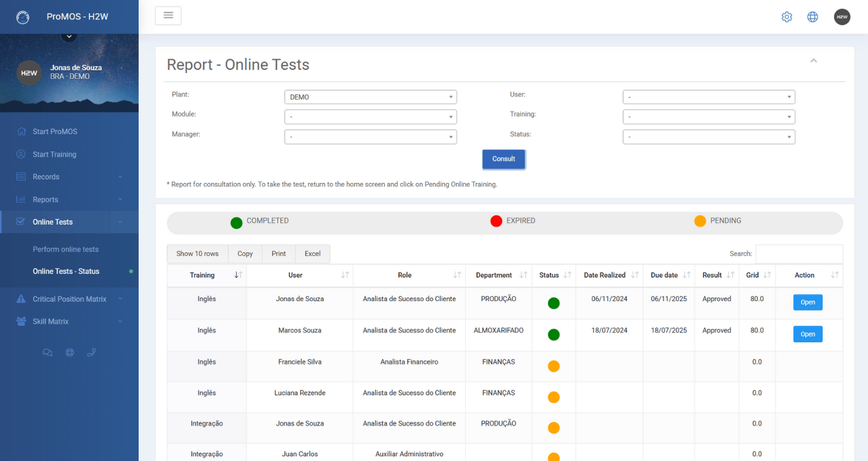Select Perform online tests submenu

tap(65, 249)
